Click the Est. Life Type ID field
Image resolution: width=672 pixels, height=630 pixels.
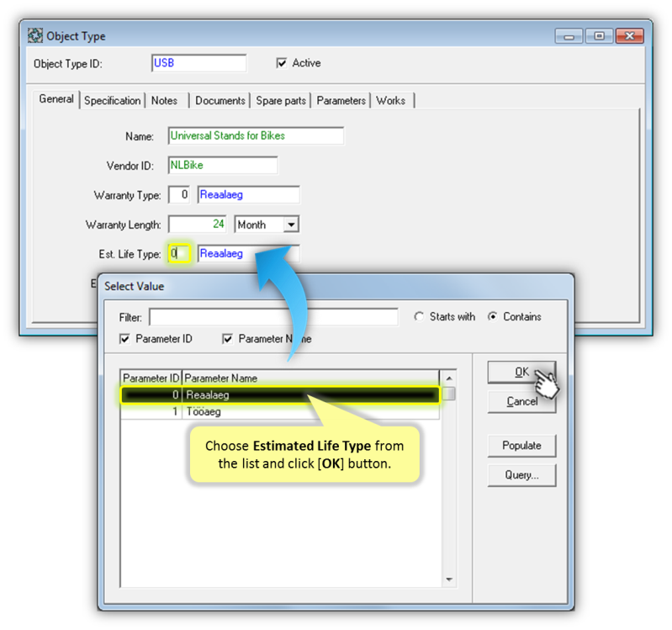coord(179,253)
